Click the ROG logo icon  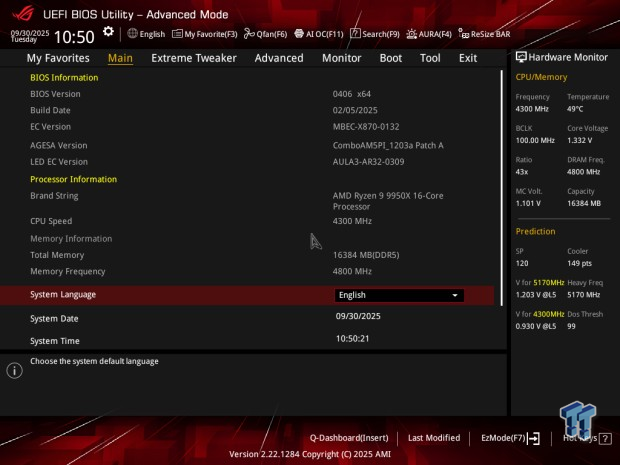[x=23, y=14]
